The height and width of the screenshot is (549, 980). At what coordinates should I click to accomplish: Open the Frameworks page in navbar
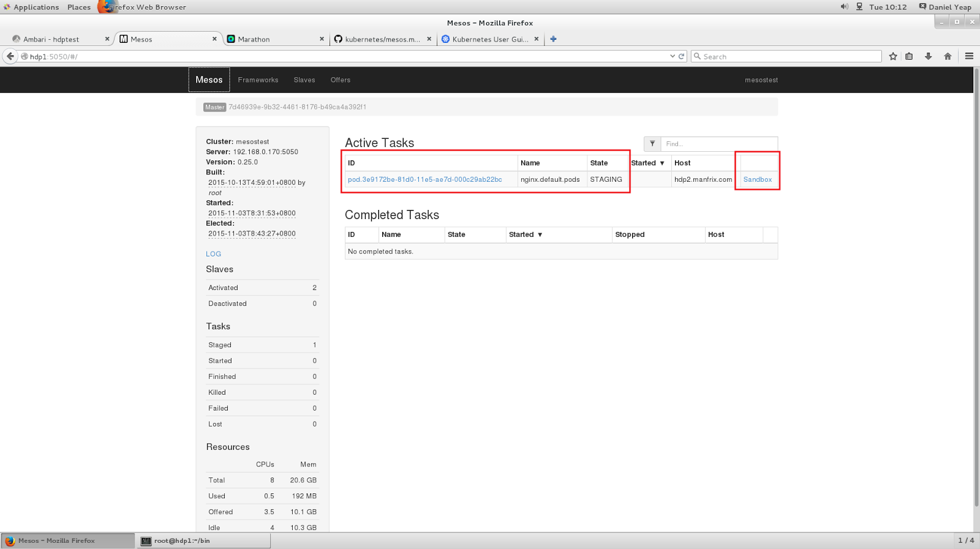tap(258, 80)
